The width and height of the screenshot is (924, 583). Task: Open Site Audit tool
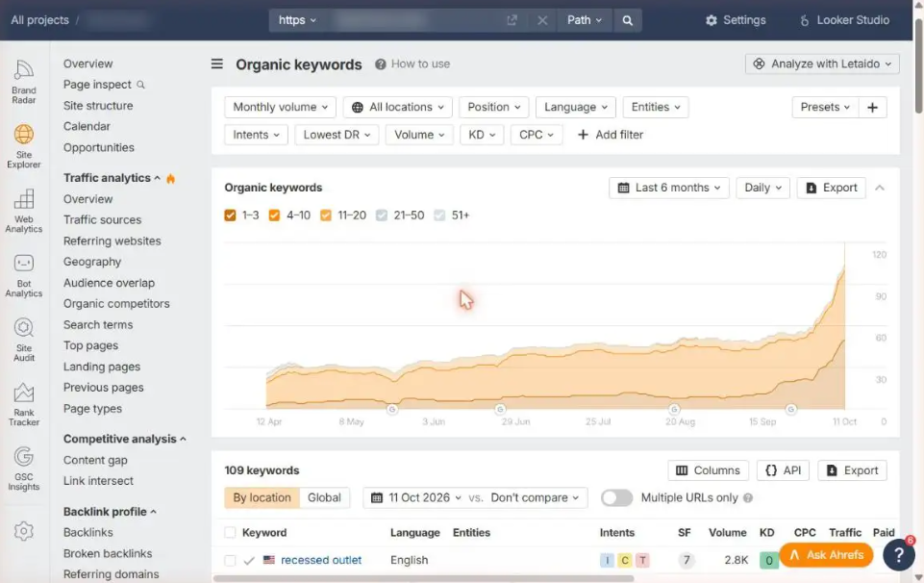tap(24, 340)
